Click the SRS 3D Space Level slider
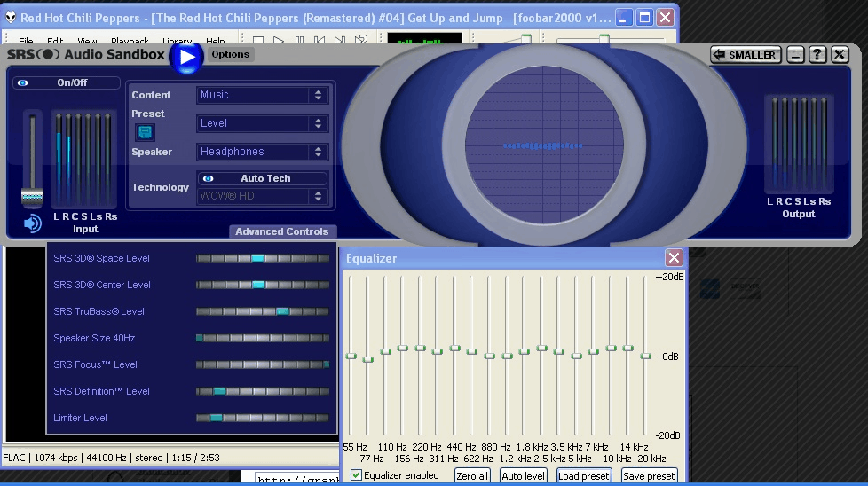 coord(263,258)
